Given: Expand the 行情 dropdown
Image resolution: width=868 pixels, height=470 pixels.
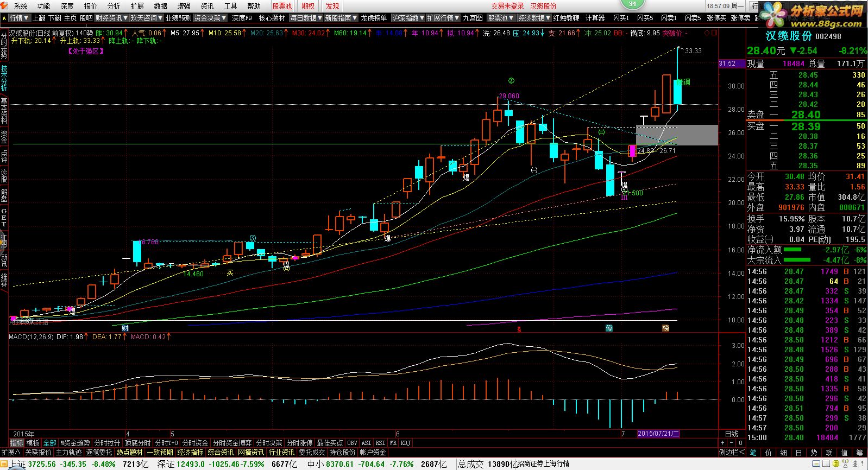Looking at the screenshot, I should point(19,18).
